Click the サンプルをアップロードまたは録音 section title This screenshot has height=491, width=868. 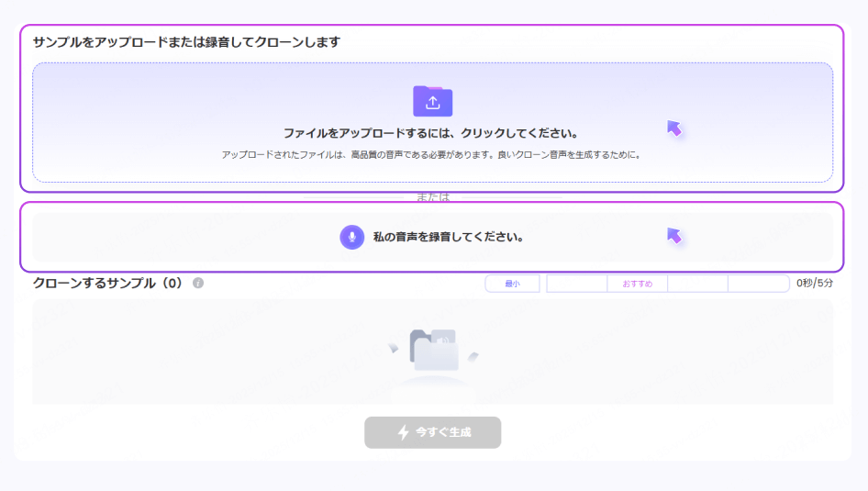click(x=187, y=42)
